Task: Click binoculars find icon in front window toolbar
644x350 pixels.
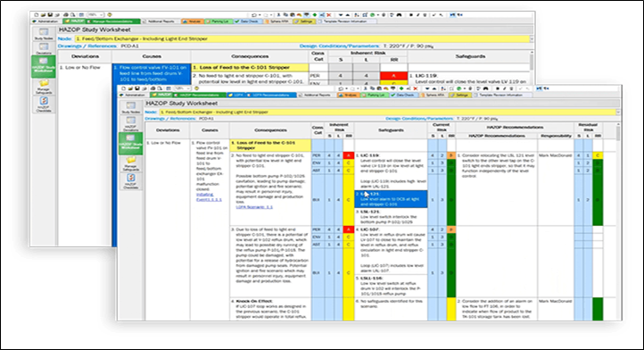Action: [x=485, y=88]
